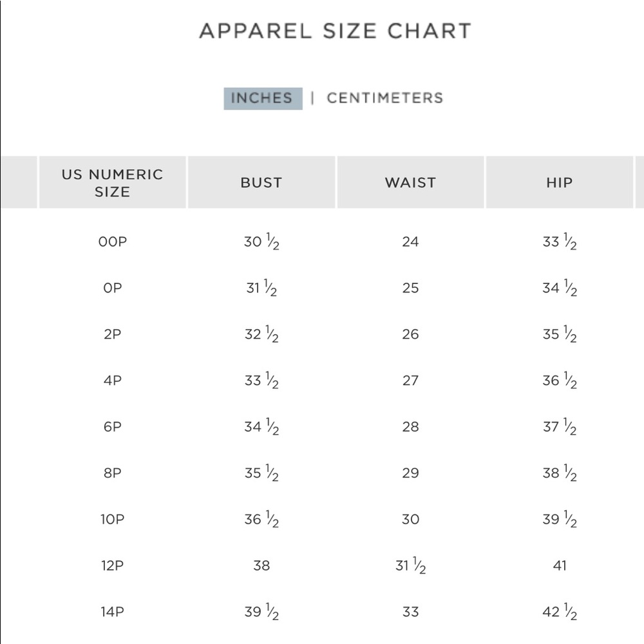The height and width of the screenshot is (644, 644).
Task: Select the Inches unit option
Action: click(x=262, y=98)
